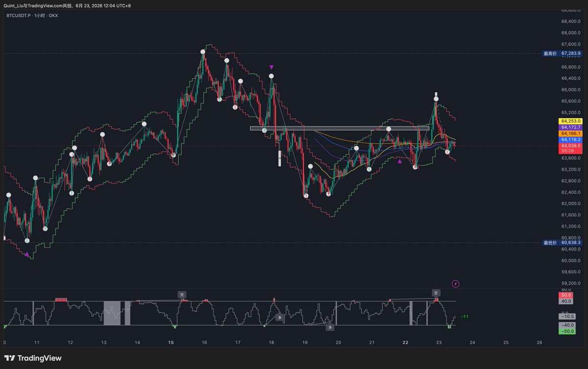
Task: Click the red 64,038.5 current price tag
Action: click(x=571, y=146)
